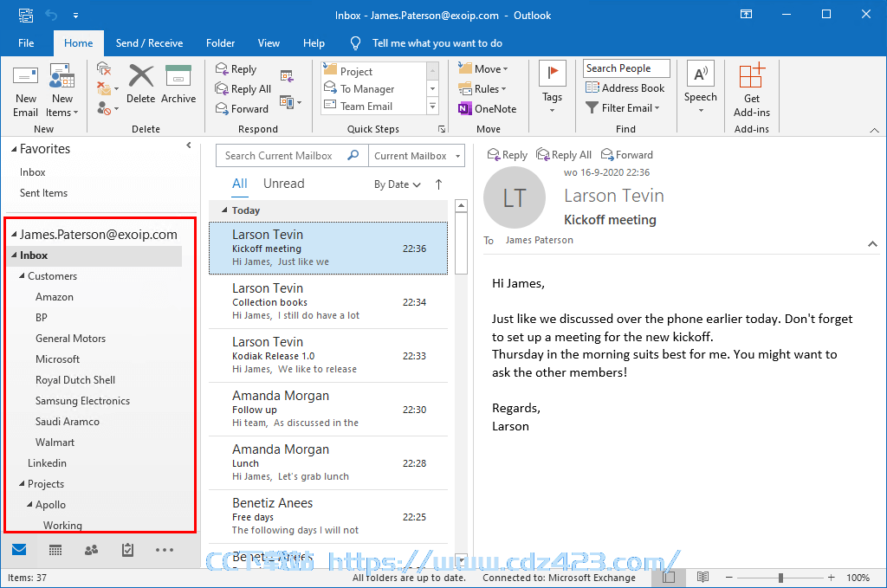
Task: Collapse the Favorites section
Action: (14, 149)
